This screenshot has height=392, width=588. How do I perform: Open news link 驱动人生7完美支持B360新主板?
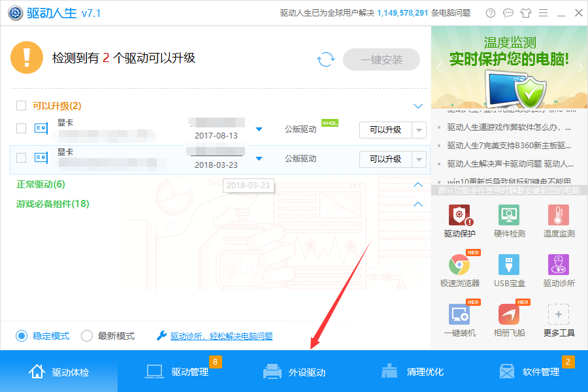click(509, 146)
